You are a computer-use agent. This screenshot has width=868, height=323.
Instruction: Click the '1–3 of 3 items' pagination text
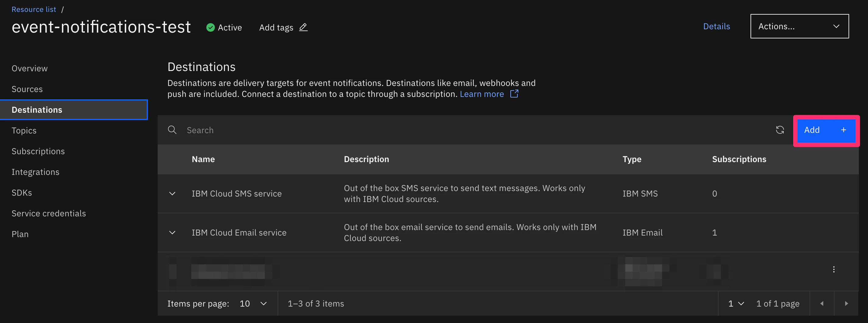pos(316,303)
